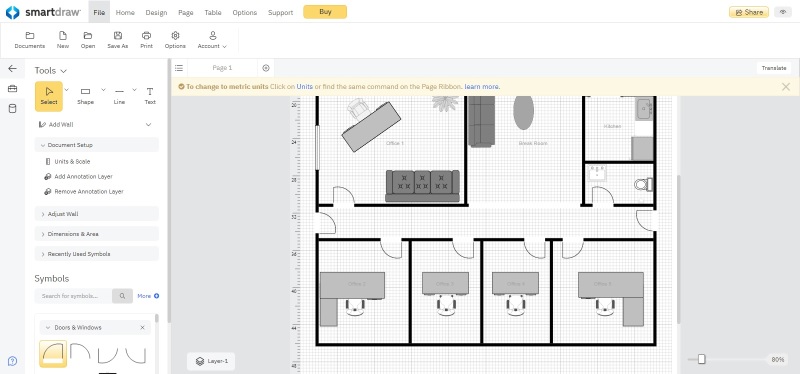Choose the Shape tool
This screenshot has width=800, height=374.
(85, 96)
